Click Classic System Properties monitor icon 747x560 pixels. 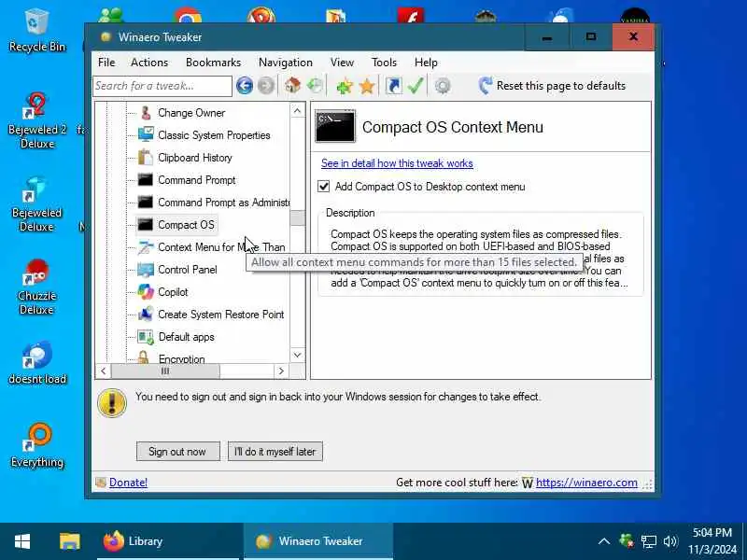click(x=146, y=134)
